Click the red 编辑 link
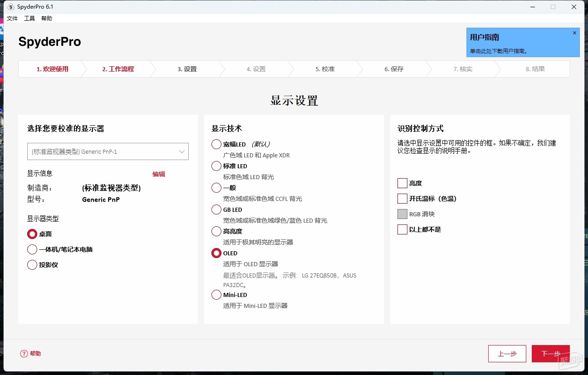588x375 pixels. click(159, 174)
